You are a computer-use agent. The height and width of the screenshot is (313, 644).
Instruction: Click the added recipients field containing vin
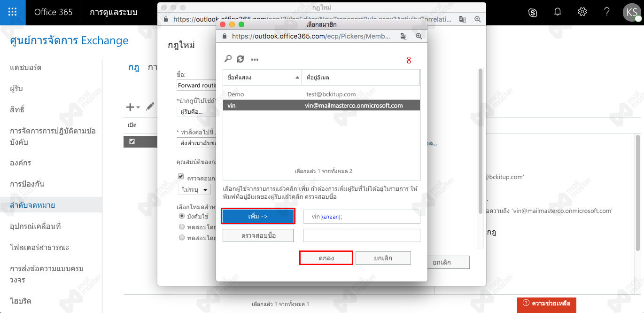coord(362,217)
